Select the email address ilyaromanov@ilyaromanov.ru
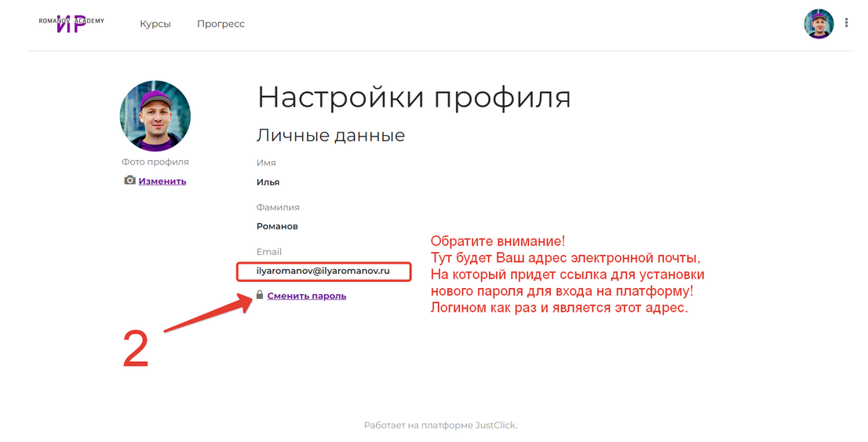Screen dimensions: 868x442 tap(323, 271)
